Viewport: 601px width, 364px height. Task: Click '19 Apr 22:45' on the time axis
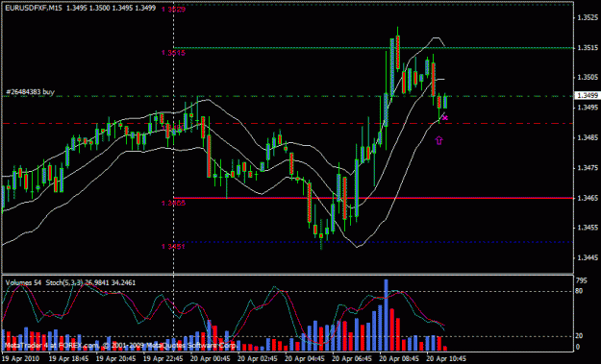[163, 358]
